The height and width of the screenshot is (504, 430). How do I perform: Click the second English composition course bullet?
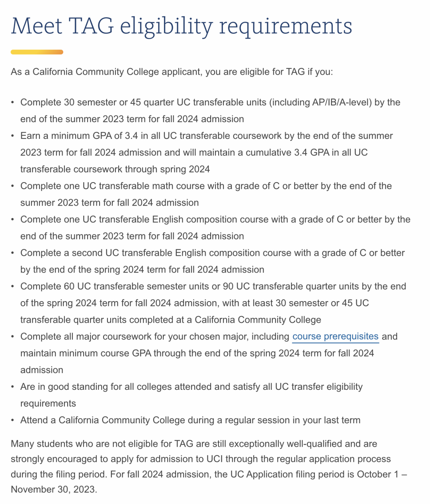point(213,261)
